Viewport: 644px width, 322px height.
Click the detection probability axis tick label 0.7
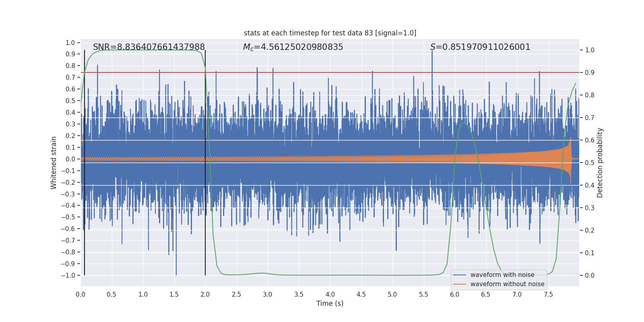(590, 118)
